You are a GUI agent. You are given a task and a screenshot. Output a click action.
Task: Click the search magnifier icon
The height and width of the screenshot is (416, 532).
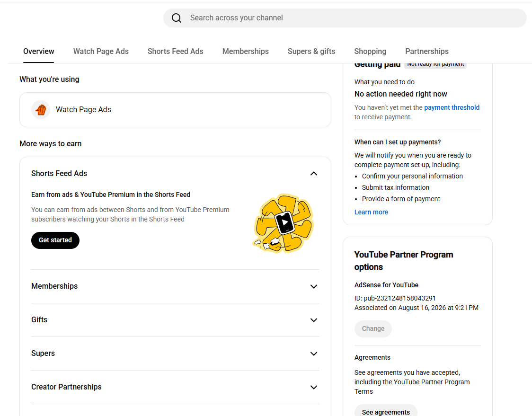coord(177,18)
